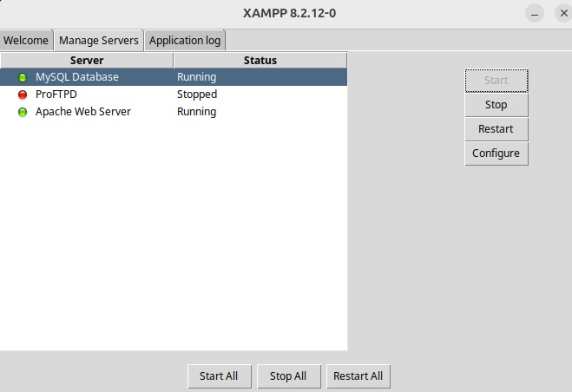
Task: Minimize the XAMPP window
Action: click(535, 13)
